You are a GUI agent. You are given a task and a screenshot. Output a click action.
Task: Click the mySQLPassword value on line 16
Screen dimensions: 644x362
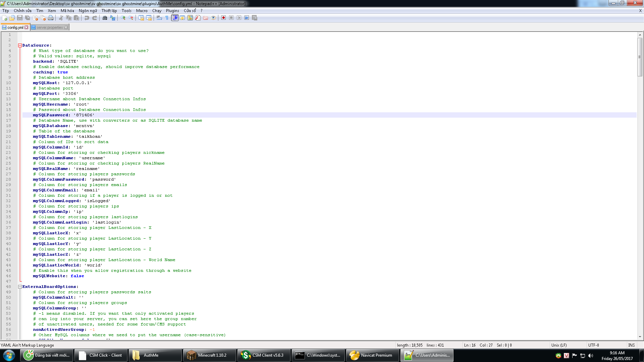84,115
